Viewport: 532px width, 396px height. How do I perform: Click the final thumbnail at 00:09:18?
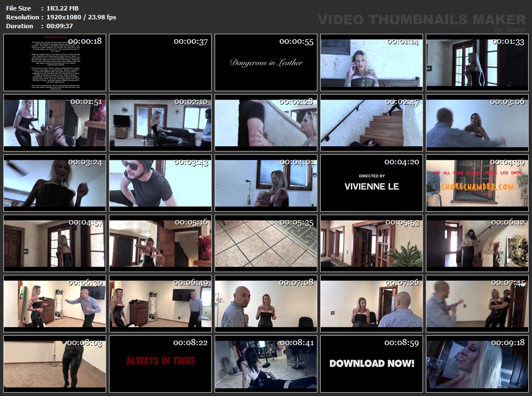tap(477, 364)
